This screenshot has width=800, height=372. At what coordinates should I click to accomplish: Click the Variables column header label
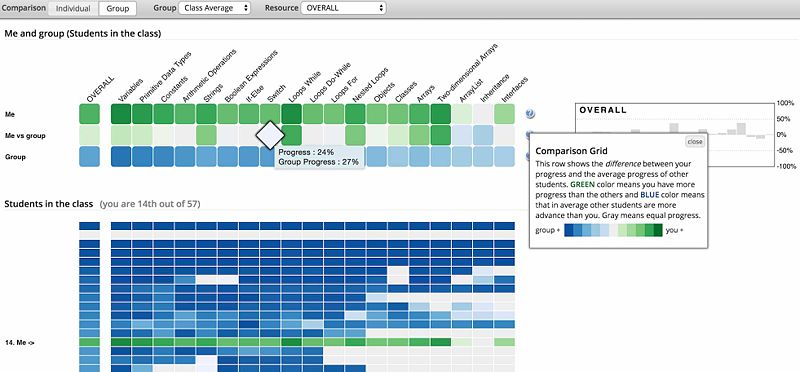(131, 90)
